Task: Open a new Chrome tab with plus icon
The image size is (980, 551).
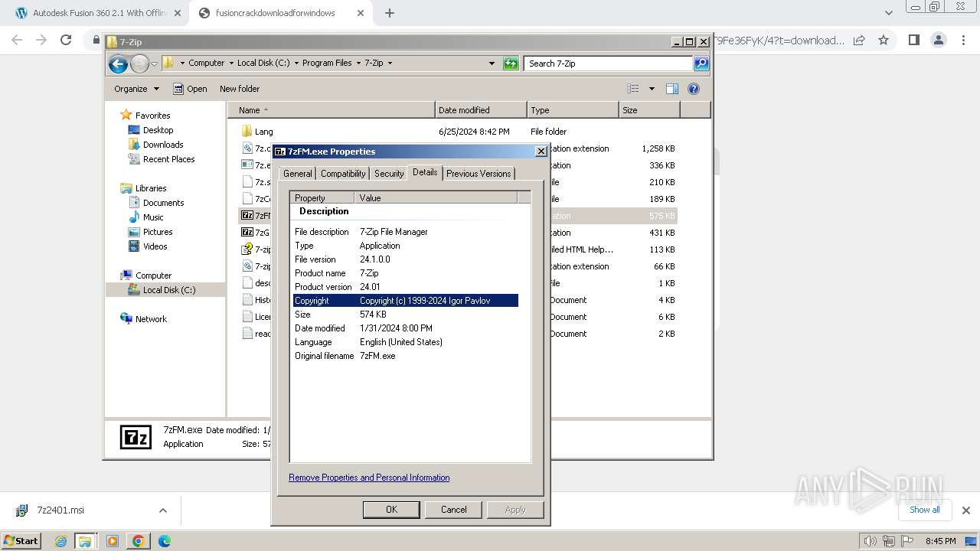Action: (x=390, y=13)
